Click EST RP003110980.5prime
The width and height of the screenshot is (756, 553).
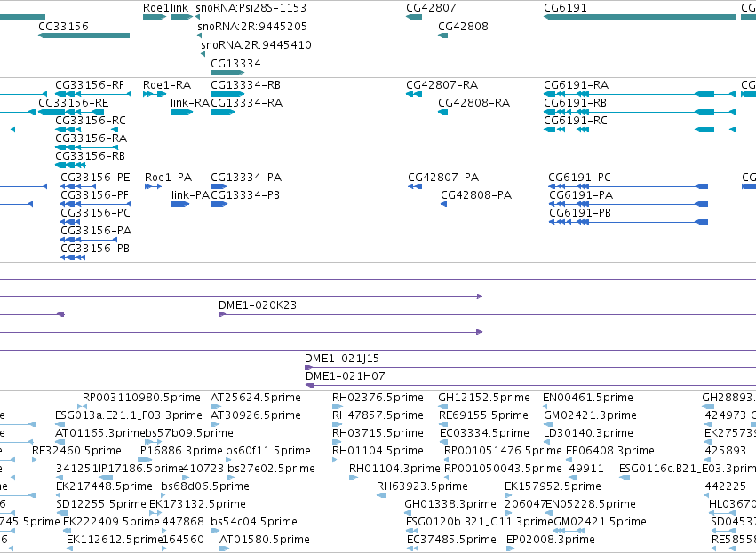[141, 398]
